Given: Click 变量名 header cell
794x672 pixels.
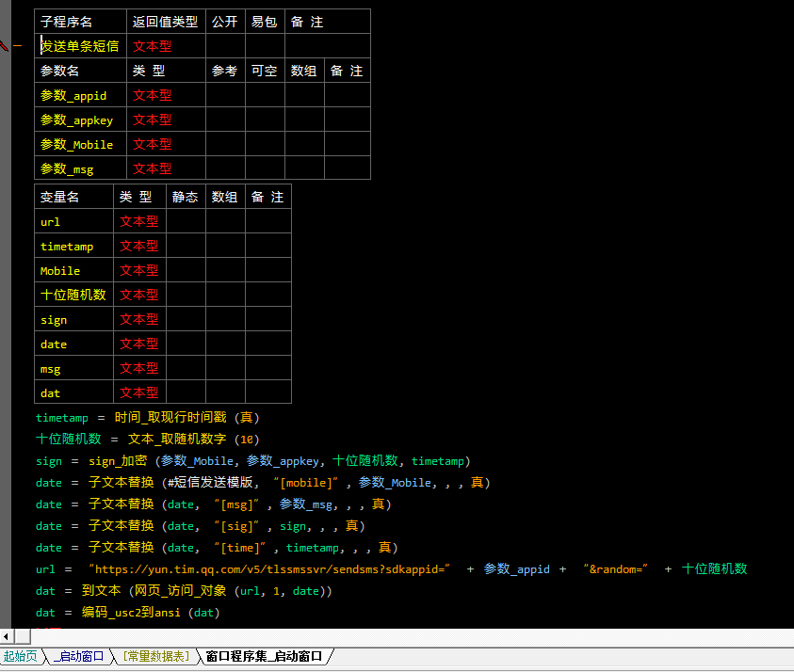Looking at the screenshot, I should tap(73, 197).
